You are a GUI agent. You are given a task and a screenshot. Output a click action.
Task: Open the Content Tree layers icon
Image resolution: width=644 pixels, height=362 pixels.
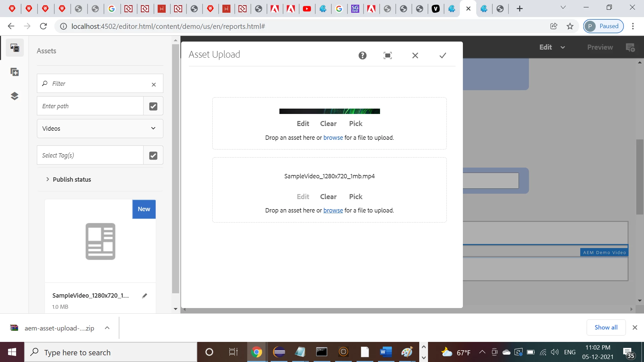[x=15, y=96]
